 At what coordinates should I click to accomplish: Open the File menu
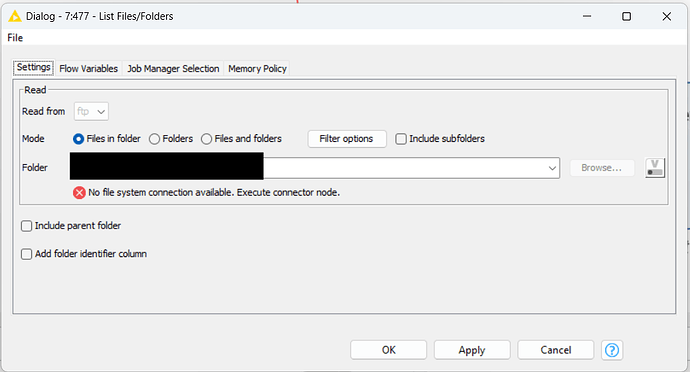[15, 38]
